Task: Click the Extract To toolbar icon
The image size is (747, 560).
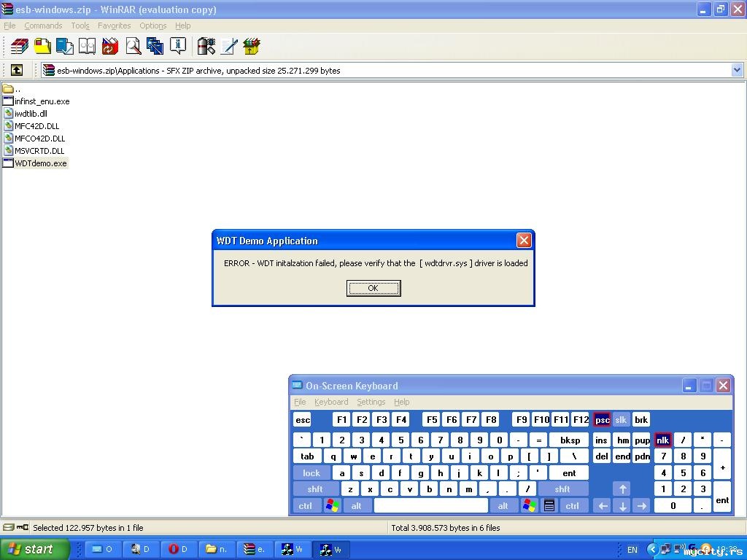Action: click(42, 46)
